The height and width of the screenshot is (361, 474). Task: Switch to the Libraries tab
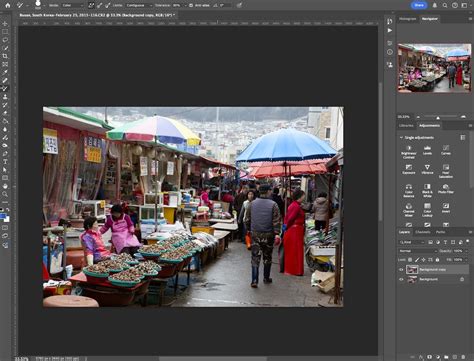click(x=406, y=126)
